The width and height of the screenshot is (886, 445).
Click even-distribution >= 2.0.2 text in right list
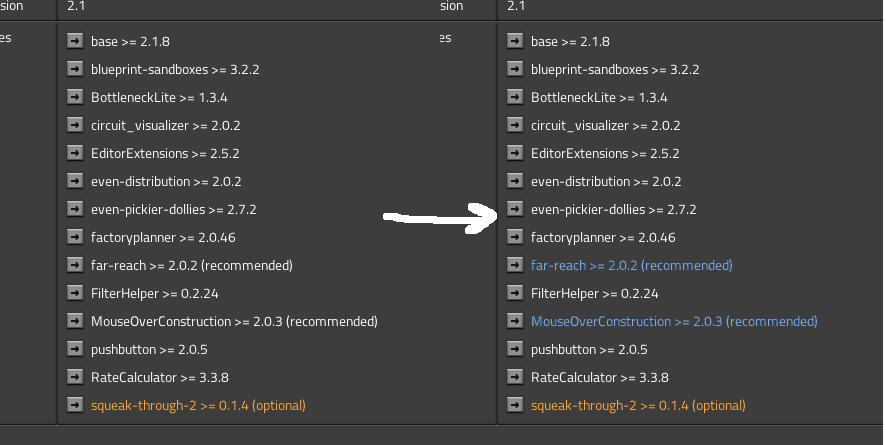coord(606,181)
